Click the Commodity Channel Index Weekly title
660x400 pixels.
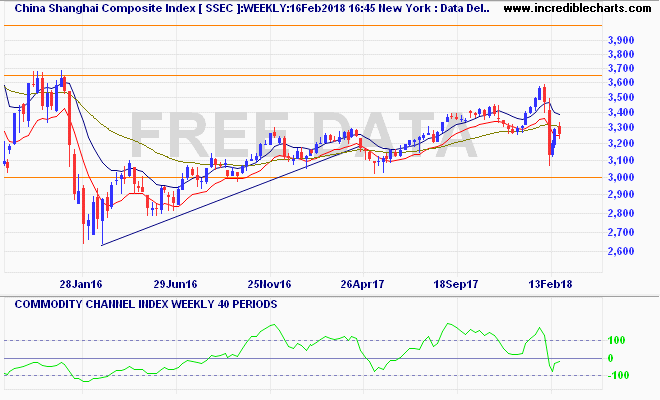[146, 304]
